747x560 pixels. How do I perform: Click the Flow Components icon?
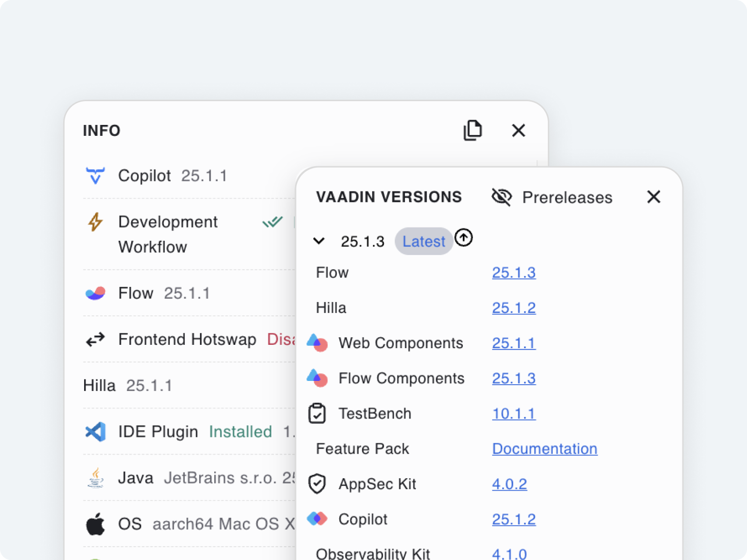coord(317,378)
